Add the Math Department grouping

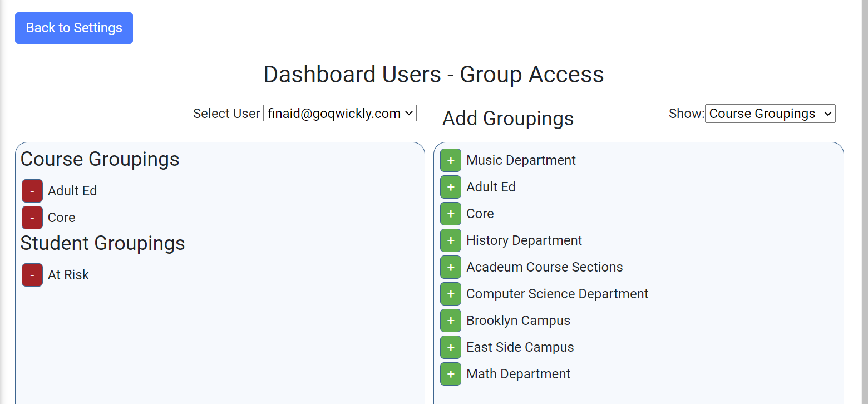450,374
